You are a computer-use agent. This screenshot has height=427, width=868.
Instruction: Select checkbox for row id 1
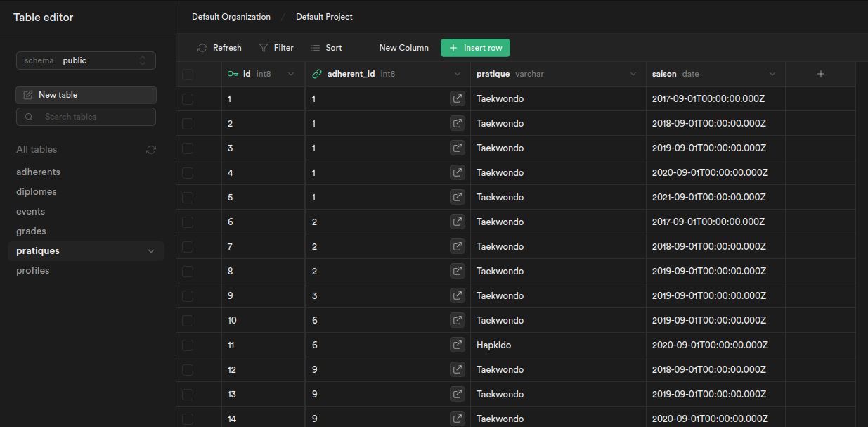click(188, 99)
